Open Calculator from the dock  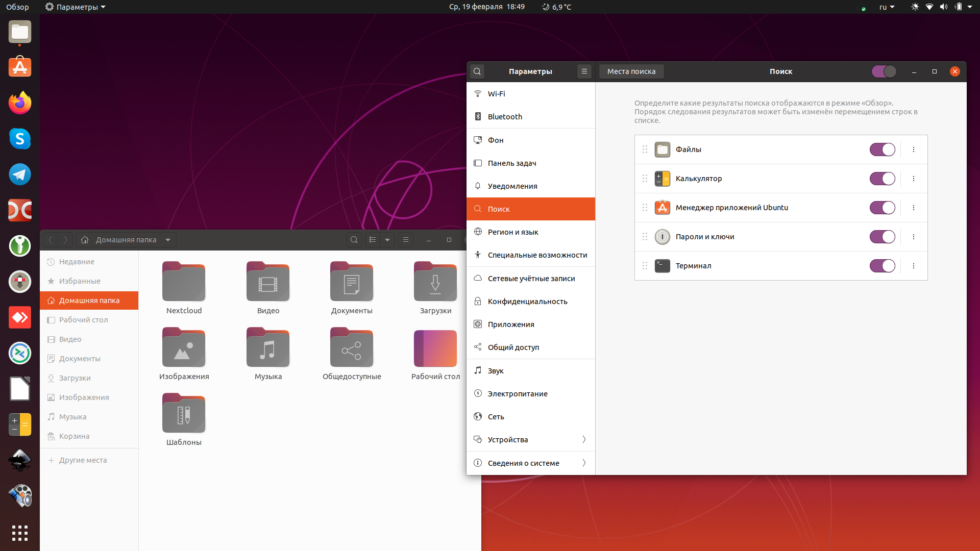pos(20,424)
